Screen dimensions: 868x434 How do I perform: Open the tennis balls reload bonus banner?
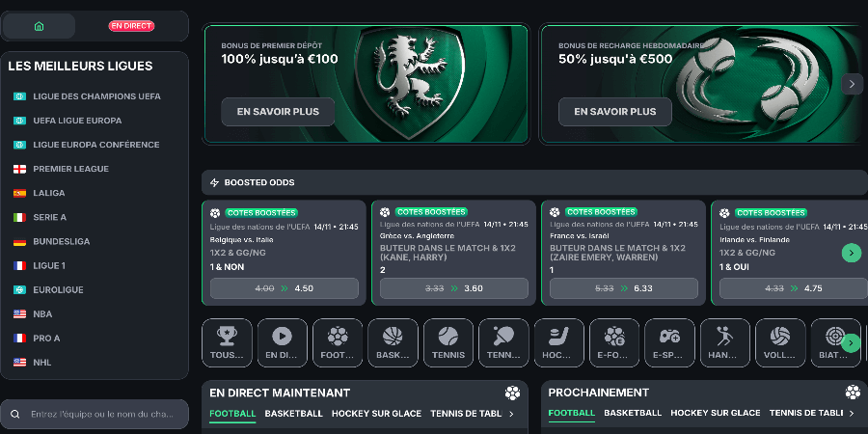pos(704,84)
